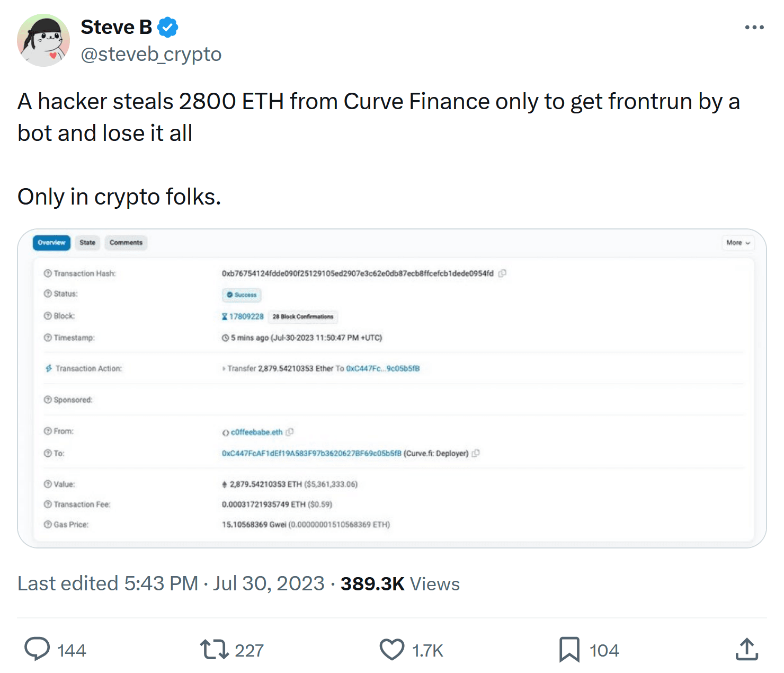Open the Comments tab
The width and height of the screenshot is (784, 673).
point(126,243)
